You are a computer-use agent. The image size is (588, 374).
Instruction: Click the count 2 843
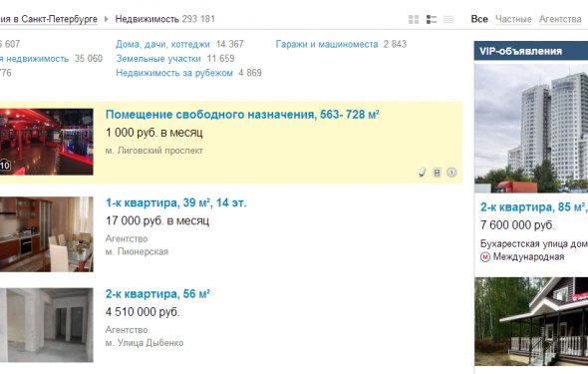395,44
